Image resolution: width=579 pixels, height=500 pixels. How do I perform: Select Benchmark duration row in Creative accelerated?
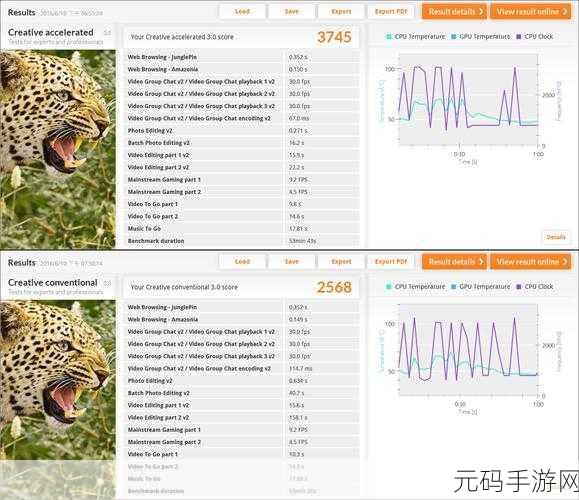tap(242, 241)
